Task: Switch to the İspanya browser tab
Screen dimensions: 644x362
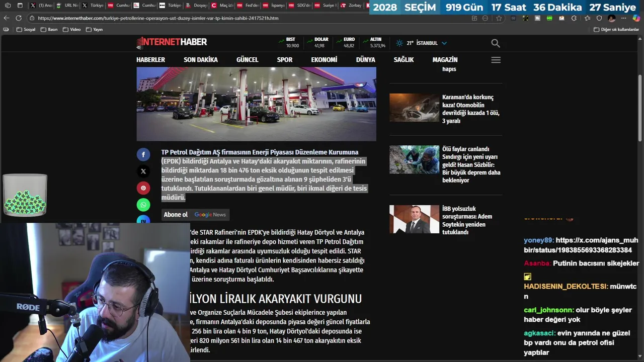Action: coord(274,6)
